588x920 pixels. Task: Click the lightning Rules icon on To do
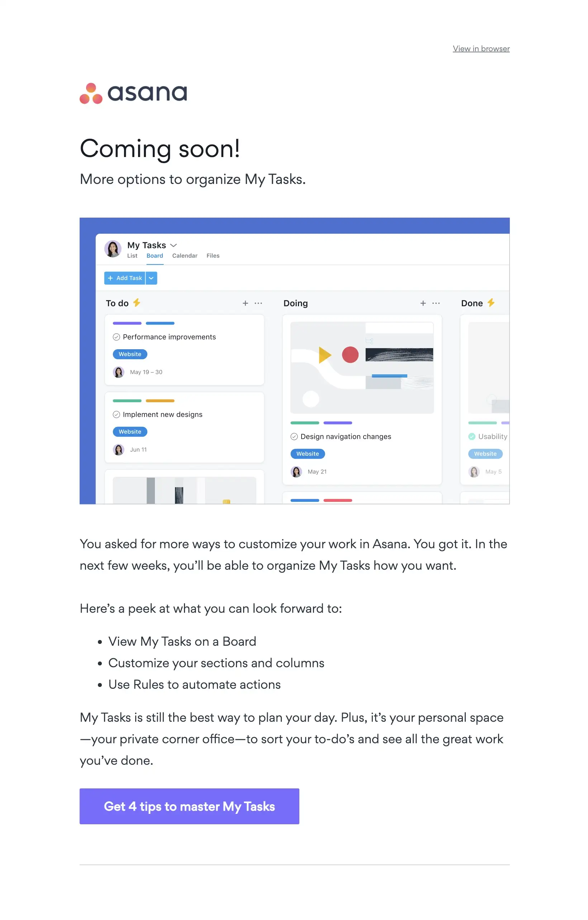(x=136, y=303)
